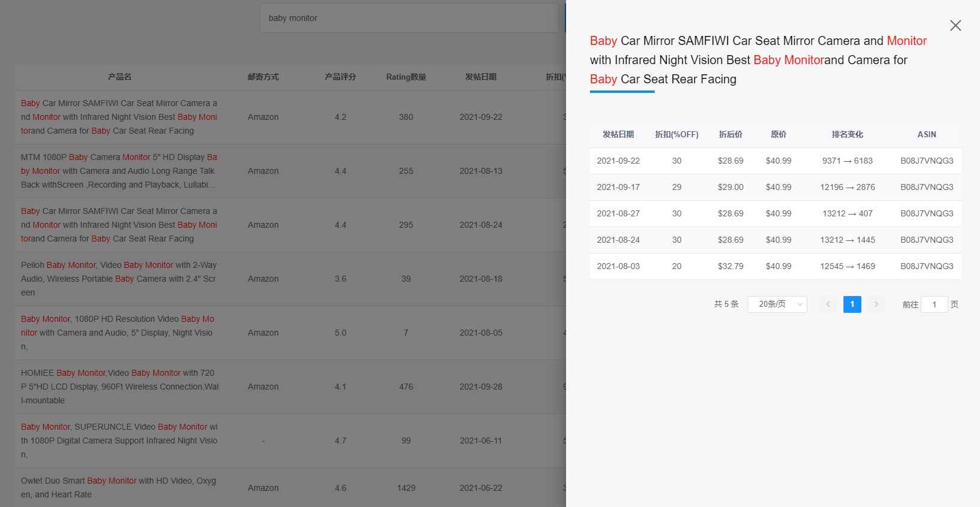Go to next page arrow
Screen dimensions: 980x507
876,304
